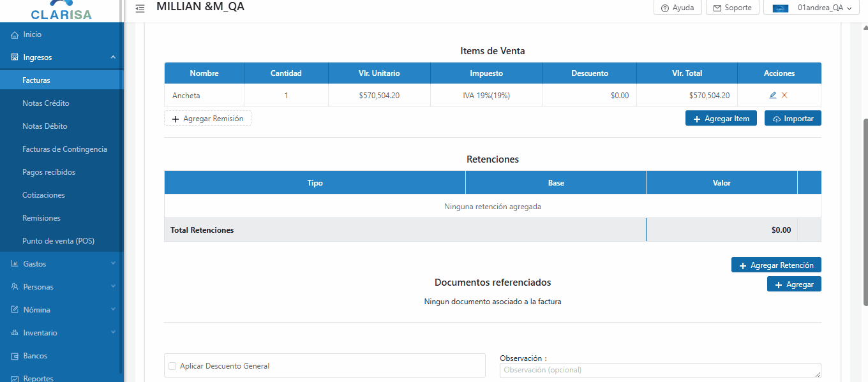Click the Bancos icon in sidebar
The width and height of the screenshot is (868, 382).
pyautogui.click(x=15, y=356)
